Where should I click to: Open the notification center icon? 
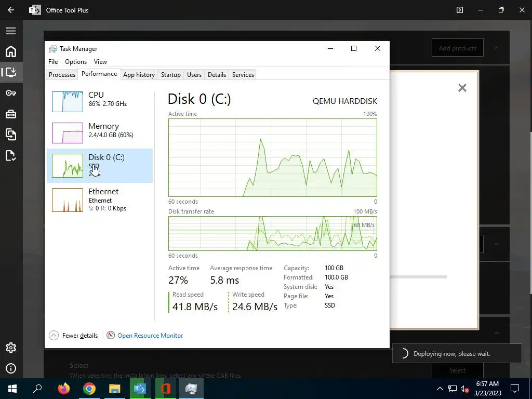click(515, 389)
